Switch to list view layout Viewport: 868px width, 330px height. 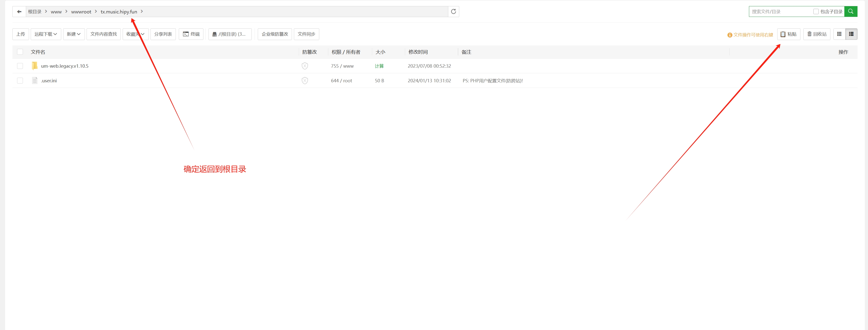point(851,34)
